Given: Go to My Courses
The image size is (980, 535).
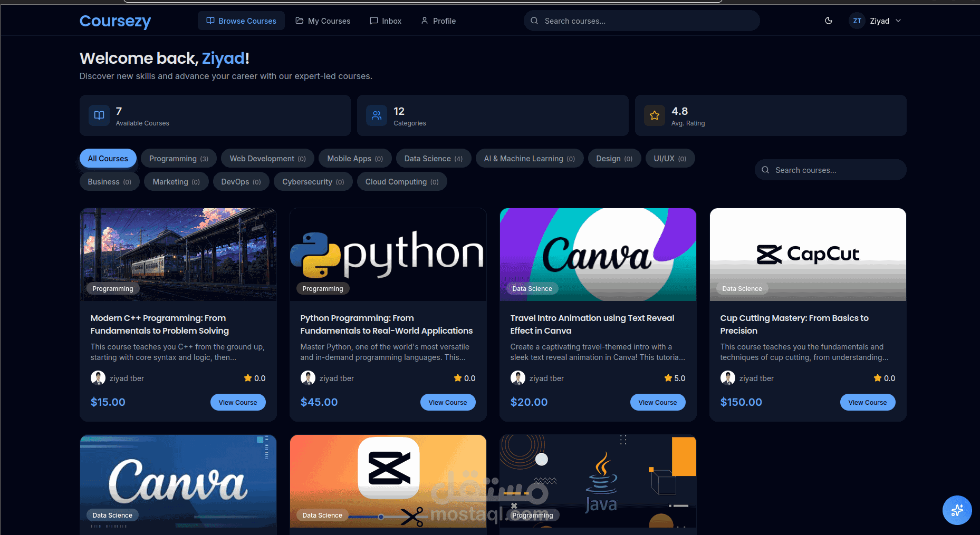Looking at the screenshot, I should point(323,21).
